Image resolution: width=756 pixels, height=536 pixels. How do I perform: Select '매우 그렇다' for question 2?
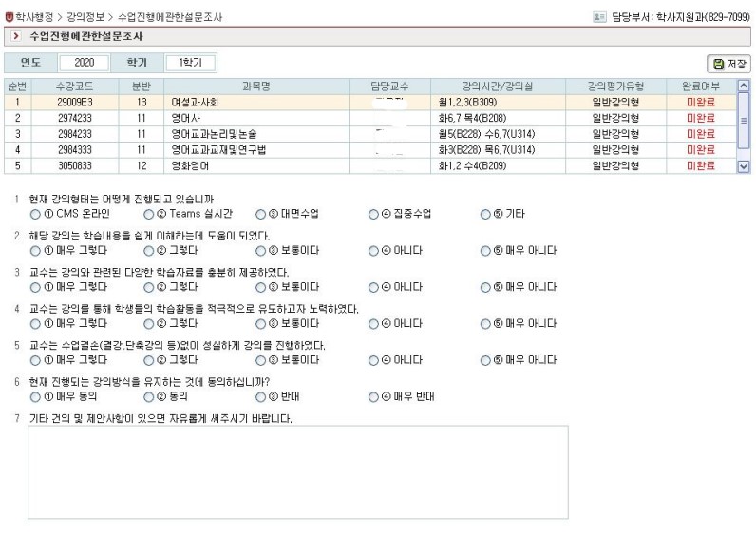coord(35,251)
